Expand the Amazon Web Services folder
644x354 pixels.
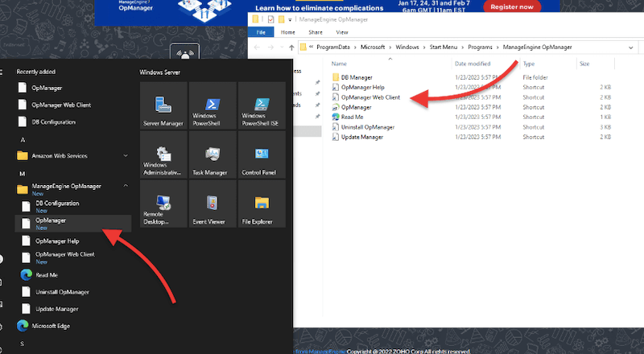pyautogui.click(x=73, y=155)
